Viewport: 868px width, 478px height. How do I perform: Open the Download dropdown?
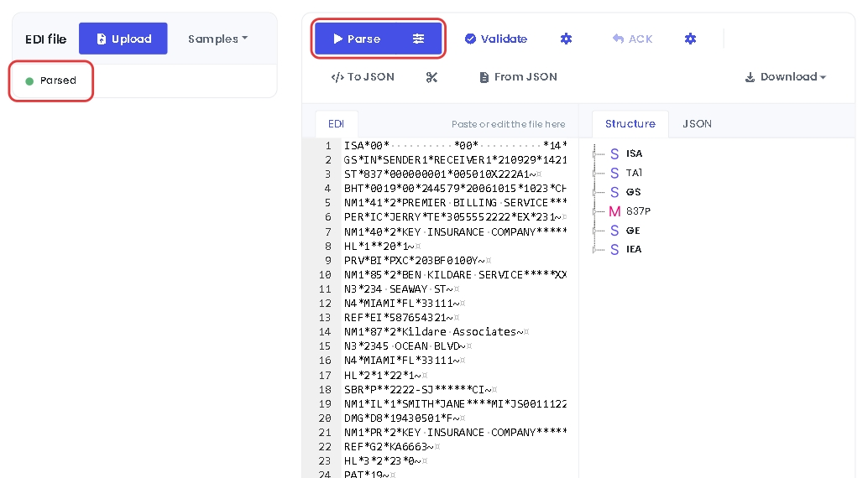(785, 77)
